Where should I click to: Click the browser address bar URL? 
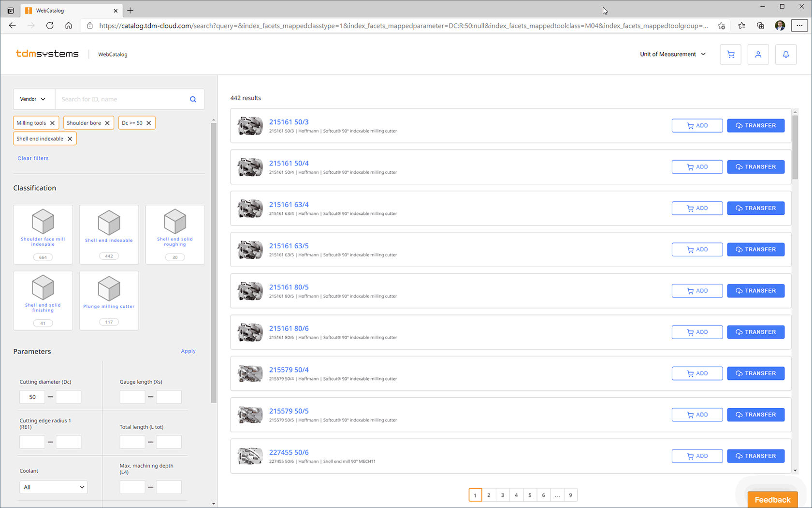pyautogui.click(x=403, y=26)
